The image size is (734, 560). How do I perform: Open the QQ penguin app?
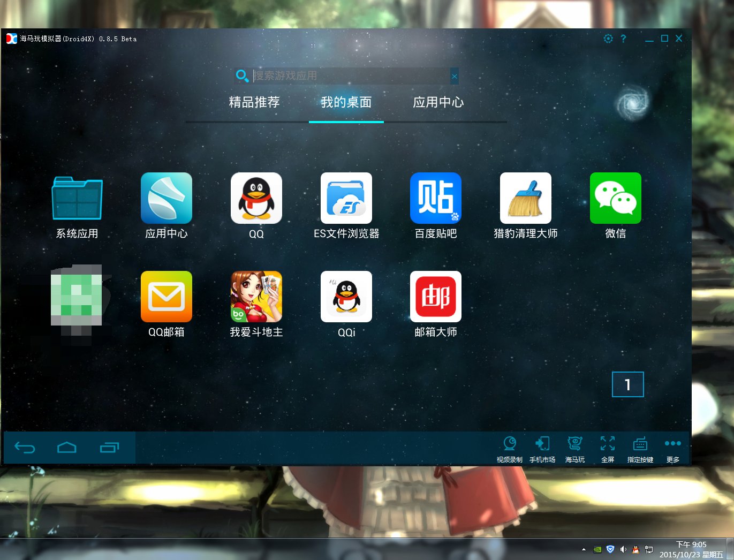[256, 198]
